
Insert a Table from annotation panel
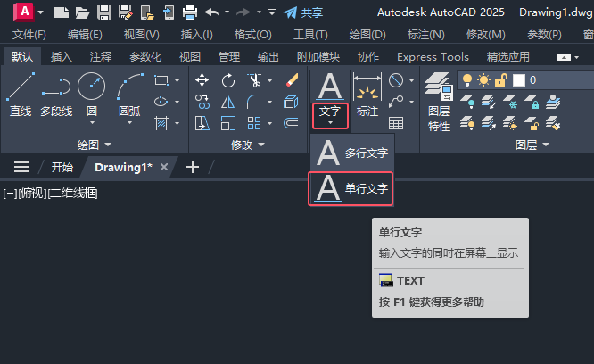click(396, 123)
